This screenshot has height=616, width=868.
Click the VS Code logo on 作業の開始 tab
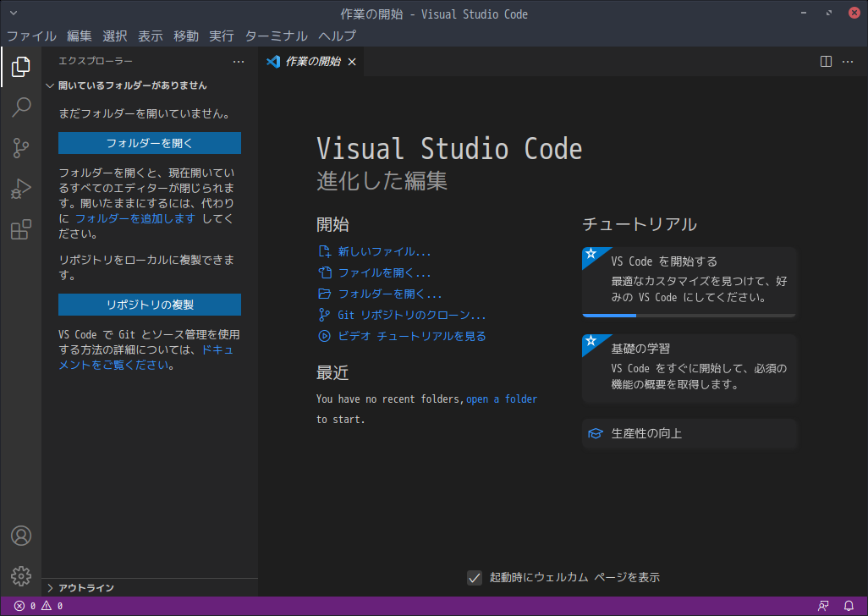pyautogui.click(x=273, y=62)
